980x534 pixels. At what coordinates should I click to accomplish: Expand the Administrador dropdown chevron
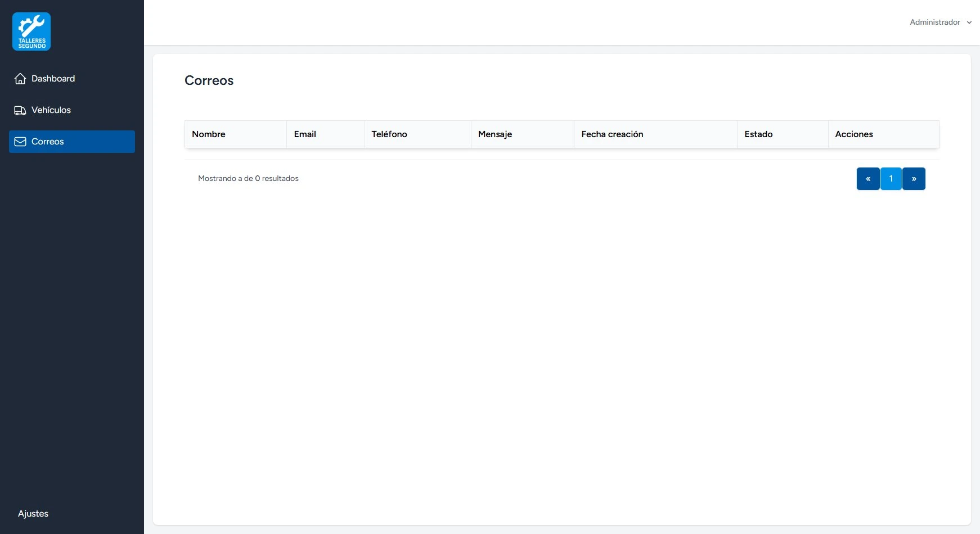969,22
